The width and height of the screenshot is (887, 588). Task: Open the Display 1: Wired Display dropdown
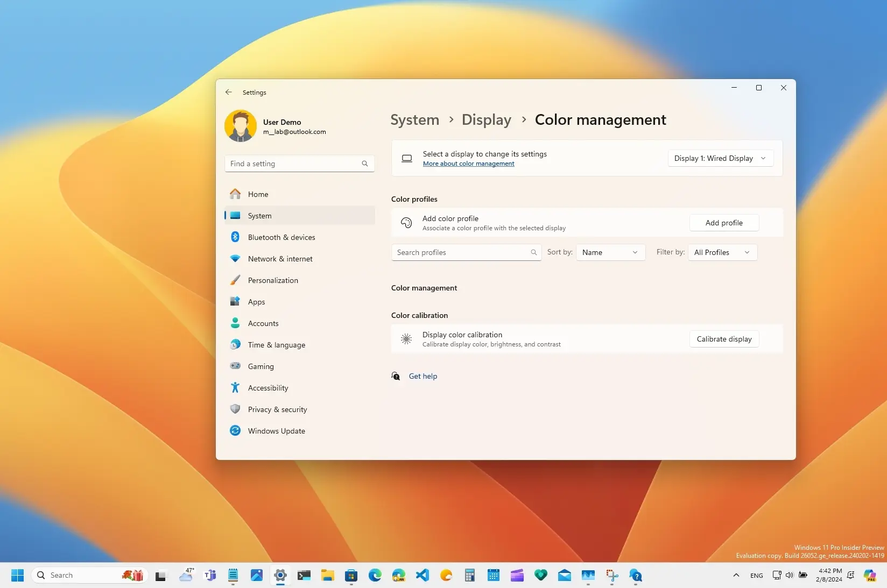(x=720, y=158)
